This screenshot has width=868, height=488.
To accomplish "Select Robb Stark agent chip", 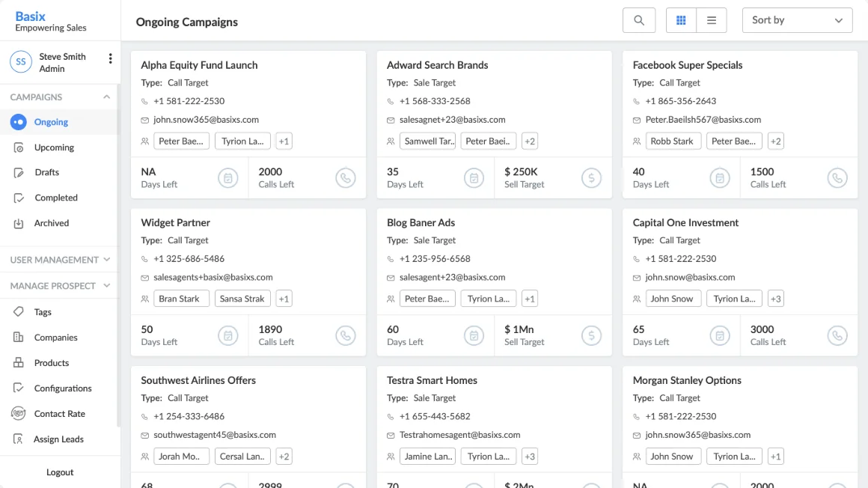I will (673, 141).
